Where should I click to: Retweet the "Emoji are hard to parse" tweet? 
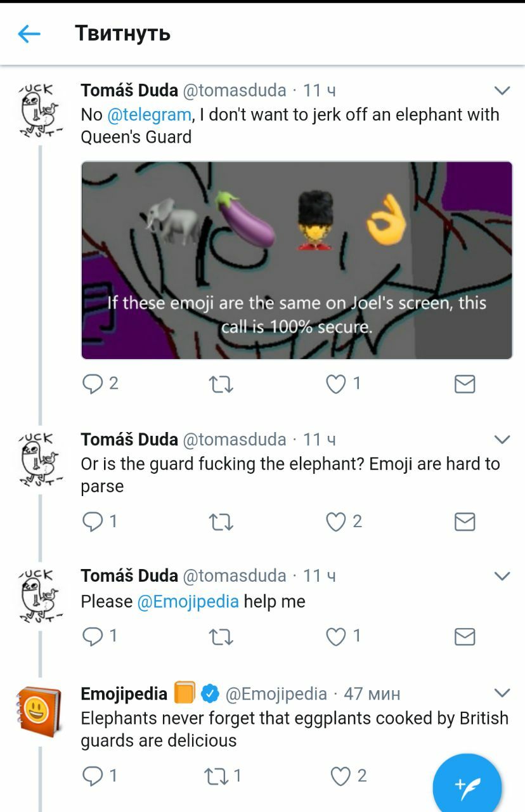tap(221, 521)
